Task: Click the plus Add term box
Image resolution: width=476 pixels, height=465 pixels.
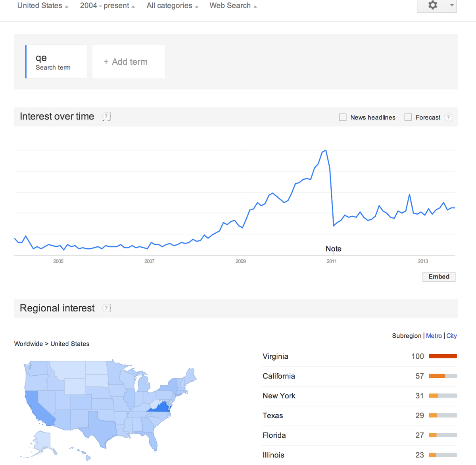Action: click(129, 61)
